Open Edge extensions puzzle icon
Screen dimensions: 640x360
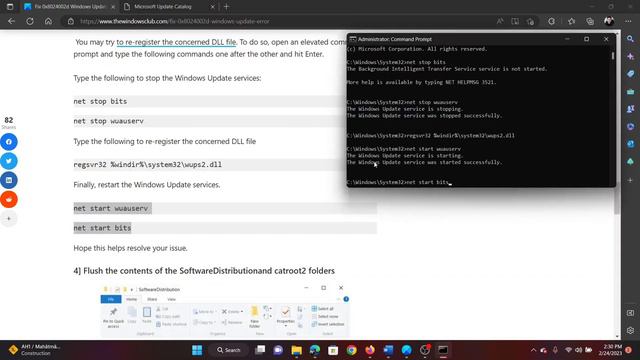coord(551,21)
